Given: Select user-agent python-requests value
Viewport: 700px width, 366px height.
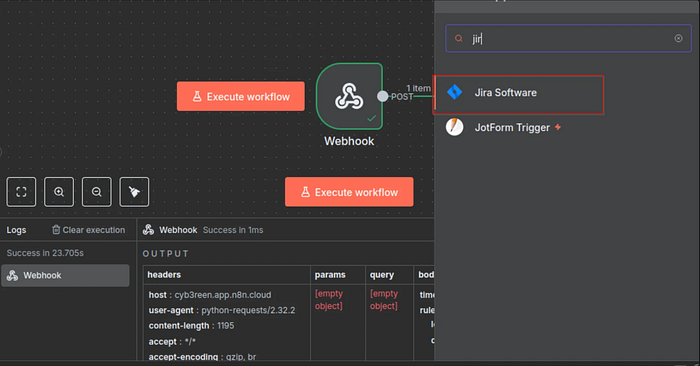Looking at the screenshot, I should 248,310.
